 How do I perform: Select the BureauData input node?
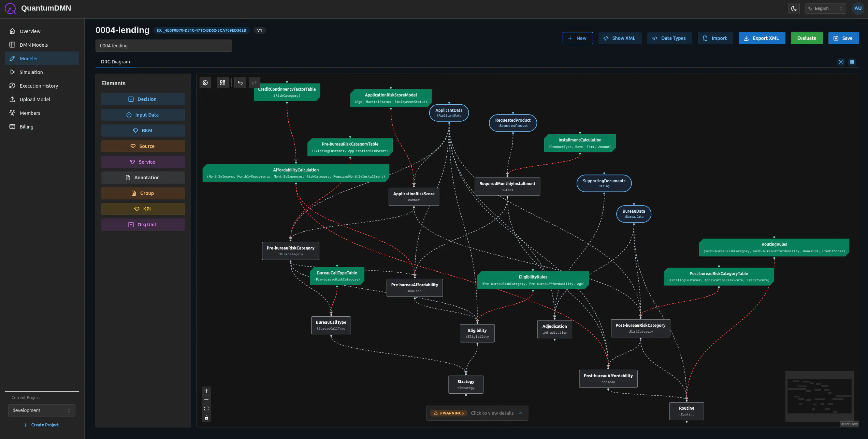click(x=634, y=214)
